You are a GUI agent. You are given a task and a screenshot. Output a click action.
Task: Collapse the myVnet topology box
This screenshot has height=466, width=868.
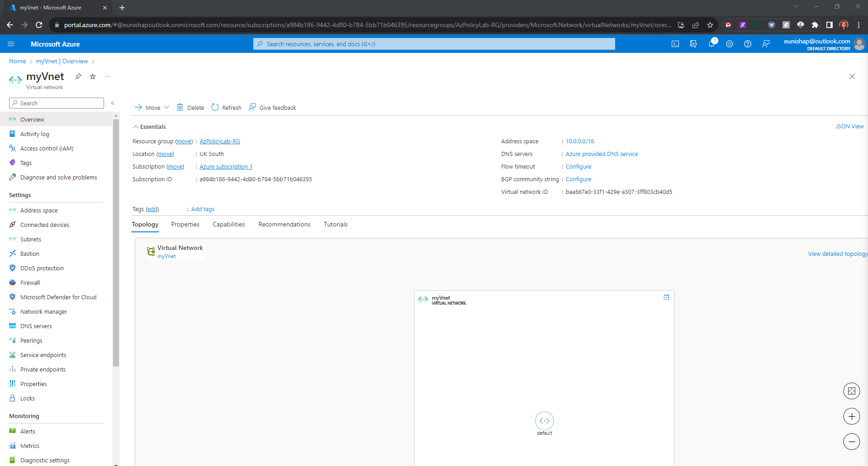(x=666, y=297)
